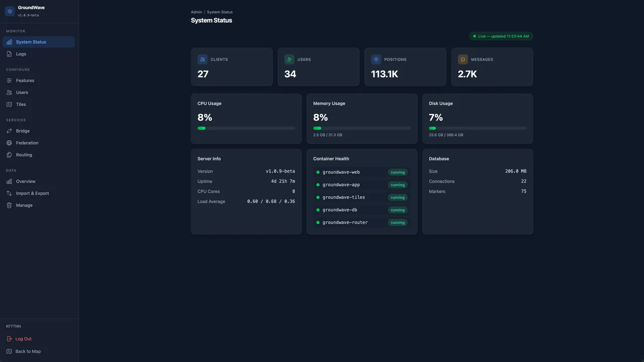
Task: Open the Federation service page
Action: pyautogui.click(x=39, y=143)
